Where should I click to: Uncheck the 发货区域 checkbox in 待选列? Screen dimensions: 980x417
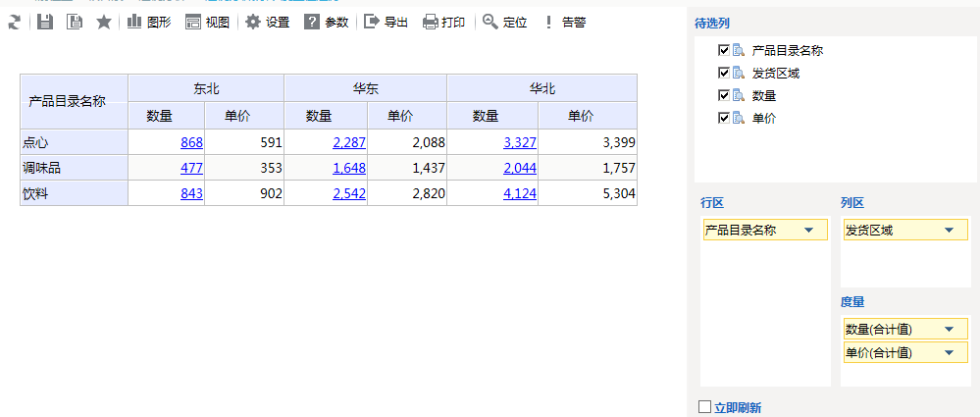coord(724,74)
